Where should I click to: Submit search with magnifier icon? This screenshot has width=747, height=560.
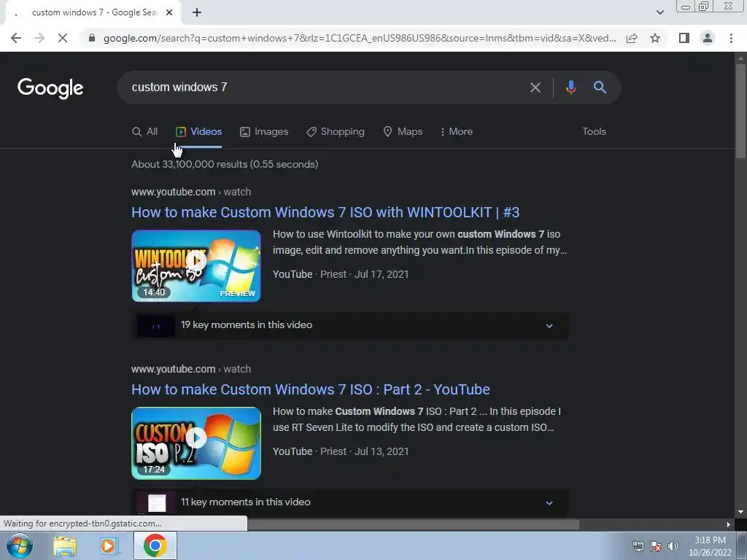coord(600,87)
